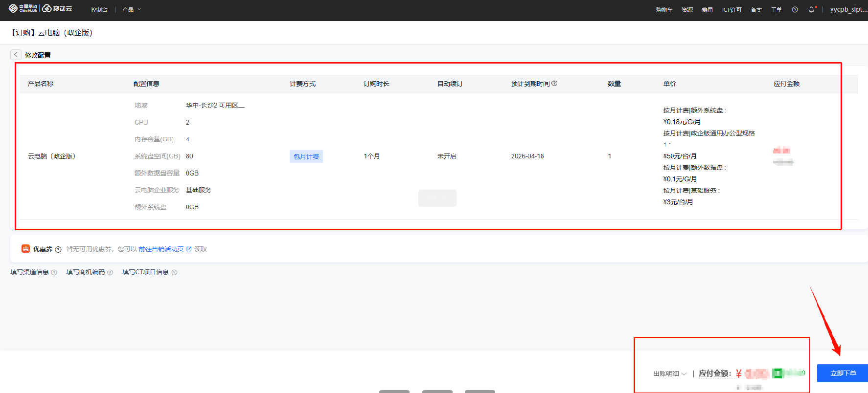The height and width of the screenshot is (393, 868).
Task: Click the 应付金额 label in footer
Action: 715,373
